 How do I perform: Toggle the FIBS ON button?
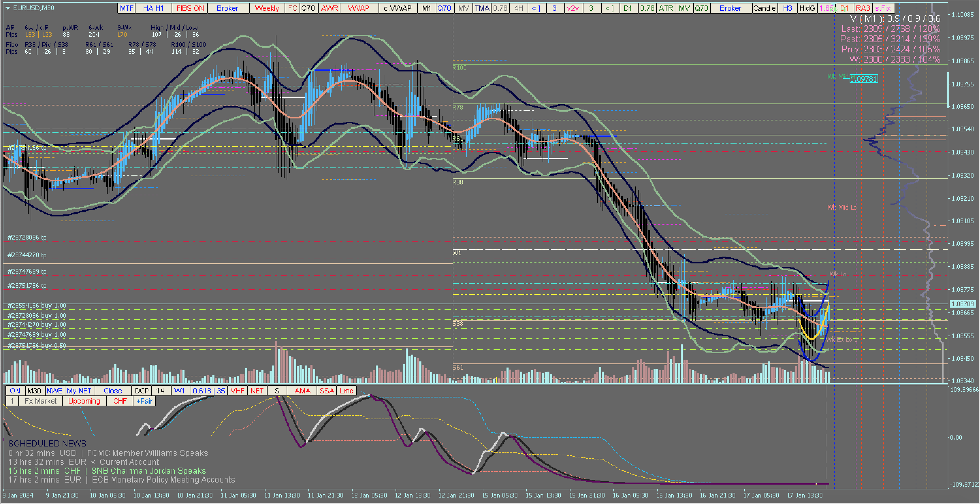click(190, 9)
